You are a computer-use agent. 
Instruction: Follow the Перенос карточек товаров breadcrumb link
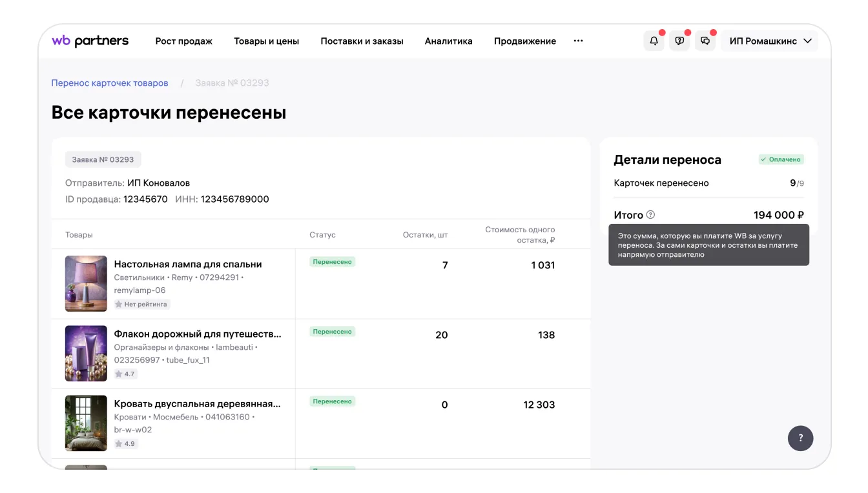click(110, 83)
